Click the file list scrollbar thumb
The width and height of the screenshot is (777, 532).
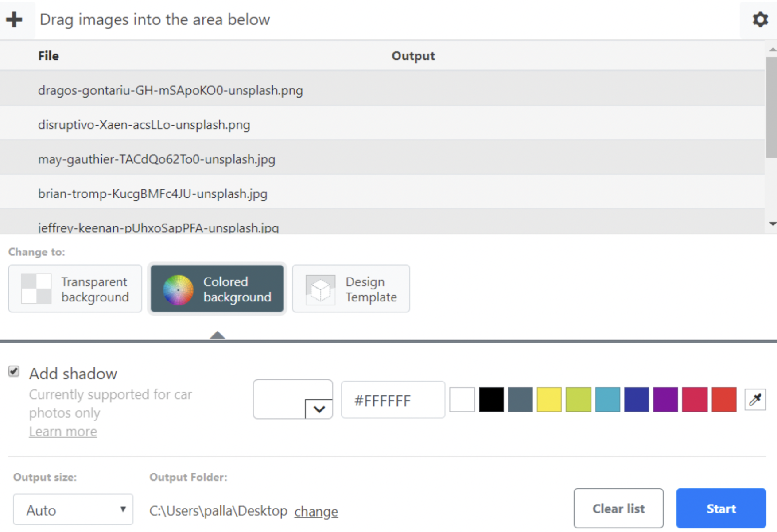[771, 107]
